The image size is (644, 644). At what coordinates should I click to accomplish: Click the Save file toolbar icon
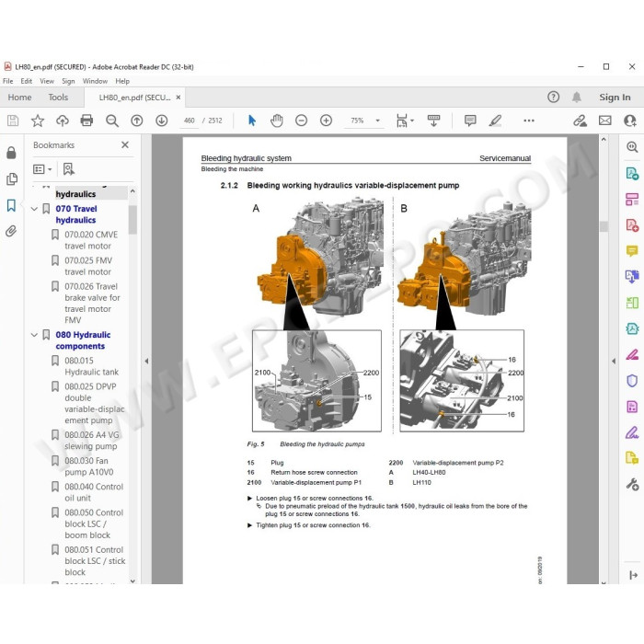click(13, 121)
